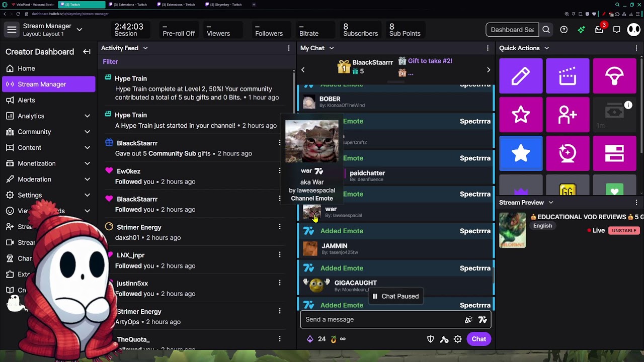Click the Filter link in Activity Feed
The height and width of the screenshot is (362, 644).
coord(110,62)
